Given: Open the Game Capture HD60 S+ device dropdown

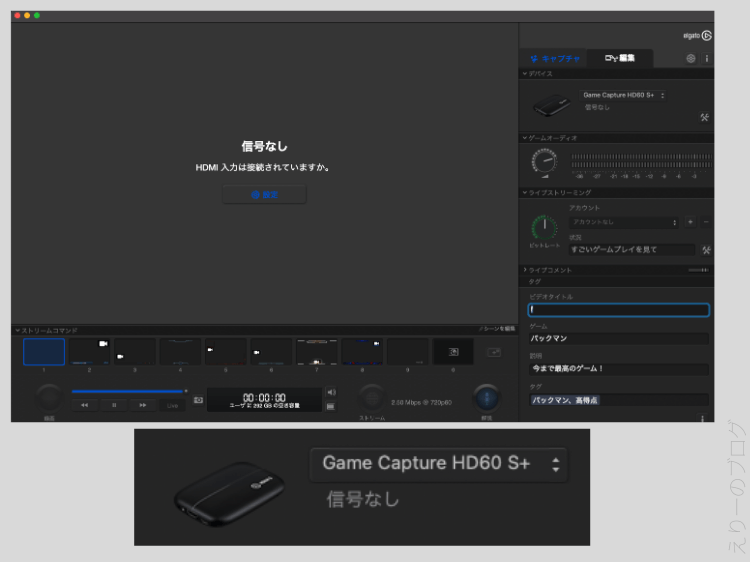Looking at the screenshot, I should click(623, 95).
